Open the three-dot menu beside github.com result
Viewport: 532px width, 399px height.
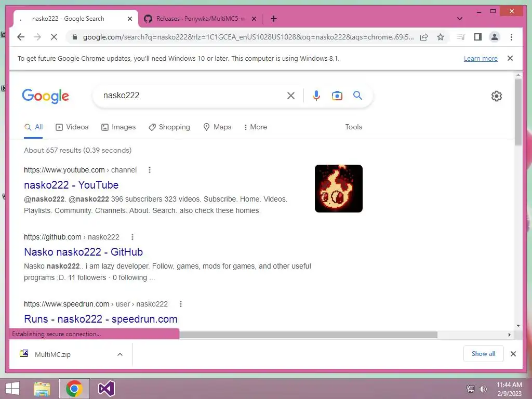click(x=132, y=237)
